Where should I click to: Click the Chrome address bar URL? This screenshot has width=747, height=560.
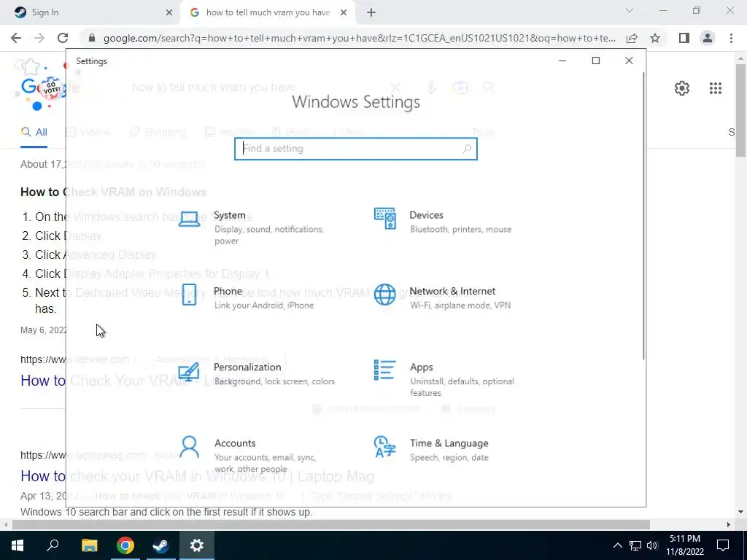359,38
